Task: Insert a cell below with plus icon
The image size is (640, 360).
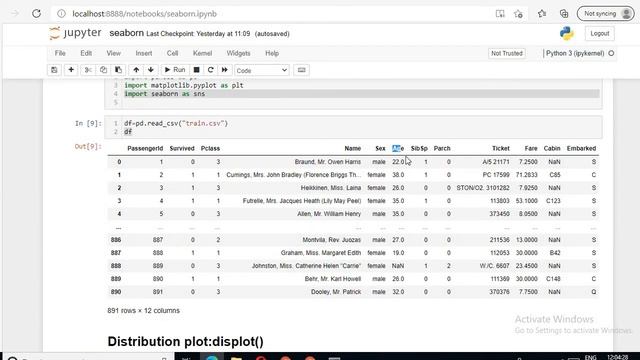Action: (x=71, y=70)
